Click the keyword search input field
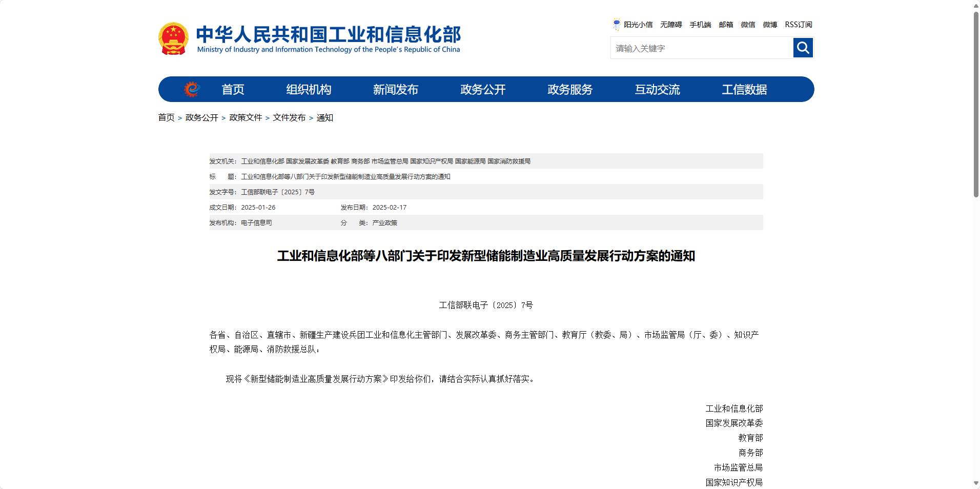Image resolution: width=980 pixels, height=489 pixels. 702,48
